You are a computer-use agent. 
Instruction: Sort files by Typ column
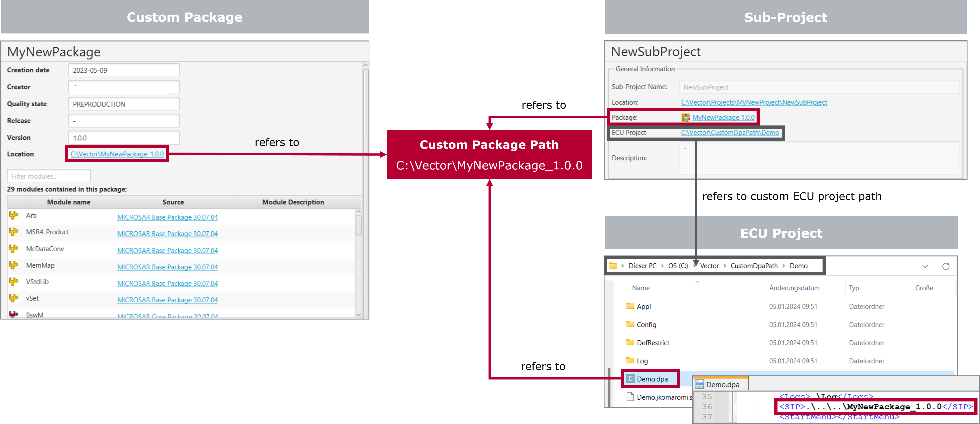[854, 288]
